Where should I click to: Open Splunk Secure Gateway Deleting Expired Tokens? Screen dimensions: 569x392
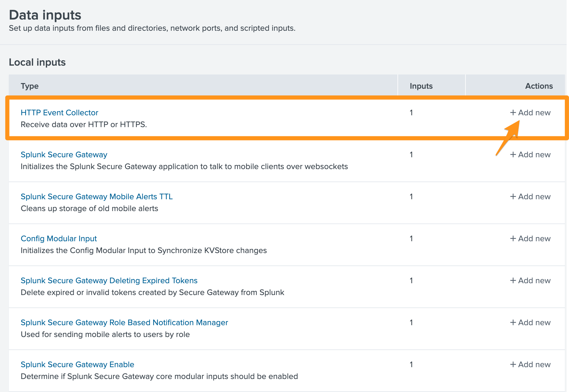109,281
